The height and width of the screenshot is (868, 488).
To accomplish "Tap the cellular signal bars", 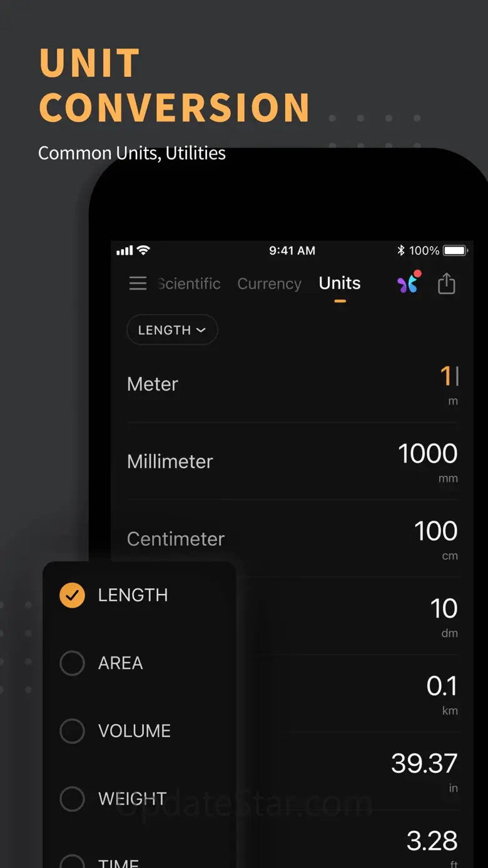I will 125,251.
